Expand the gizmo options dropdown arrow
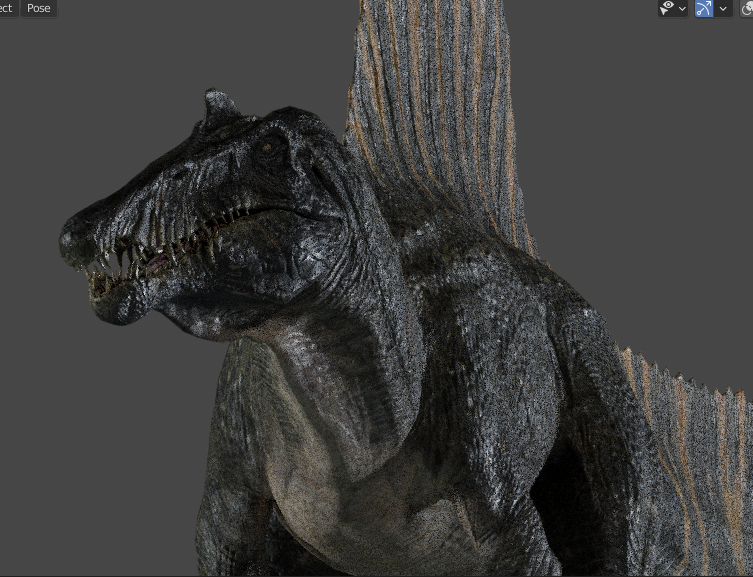 [x=723, y=8]
